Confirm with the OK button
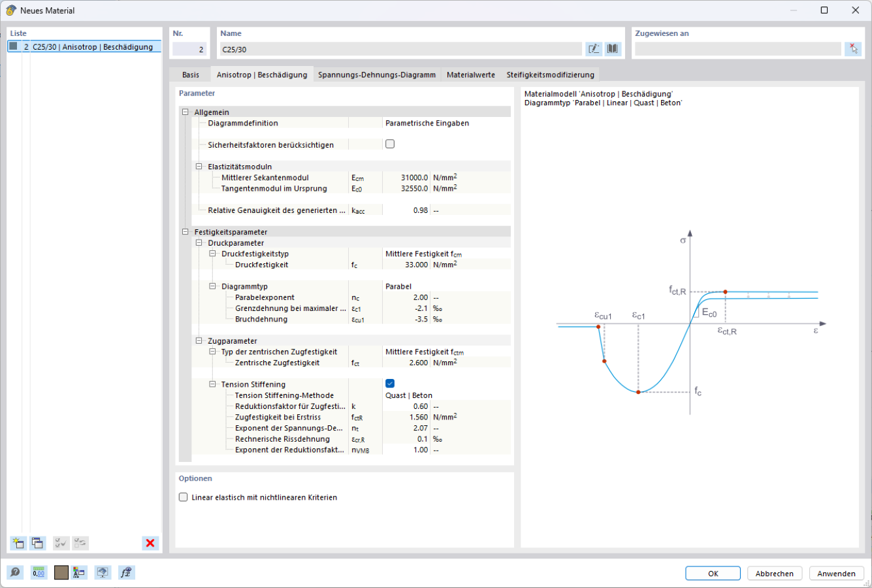The width and height of the screenshot is (872, 588). [x=713, y=573]
